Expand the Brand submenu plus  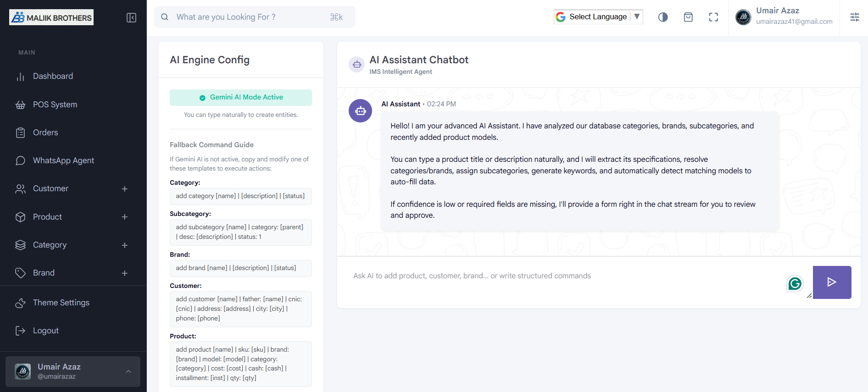124,273
